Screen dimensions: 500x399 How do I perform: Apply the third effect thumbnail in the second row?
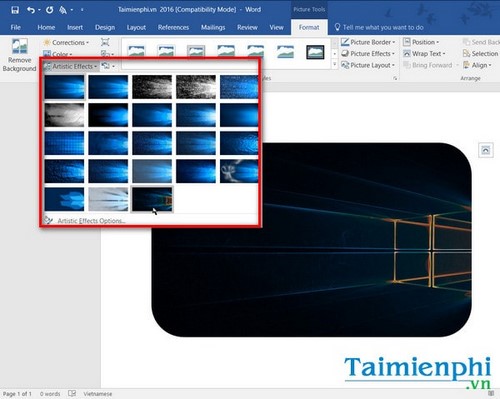tap(152, 115)
